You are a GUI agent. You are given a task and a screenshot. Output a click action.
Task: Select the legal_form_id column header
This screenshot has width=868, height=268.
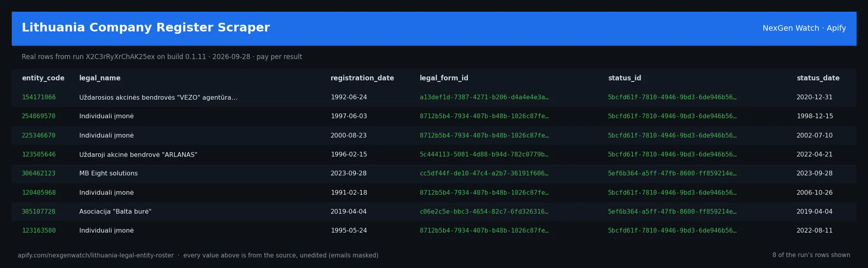[444, 78]
